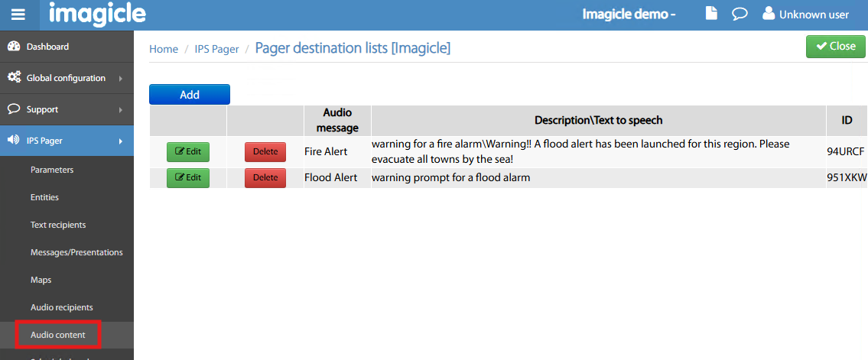Click the Global configuration gears icon

click(14, 78)
